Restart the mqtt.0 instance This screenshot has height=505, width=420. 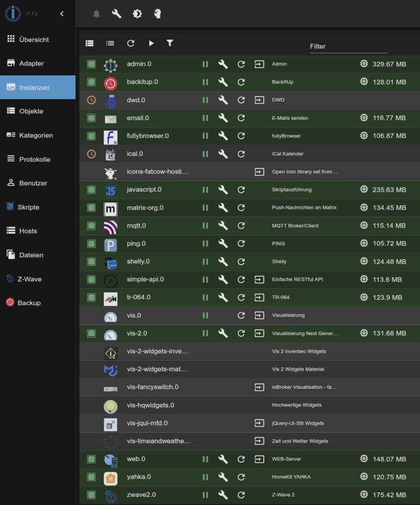click(241, 226)
